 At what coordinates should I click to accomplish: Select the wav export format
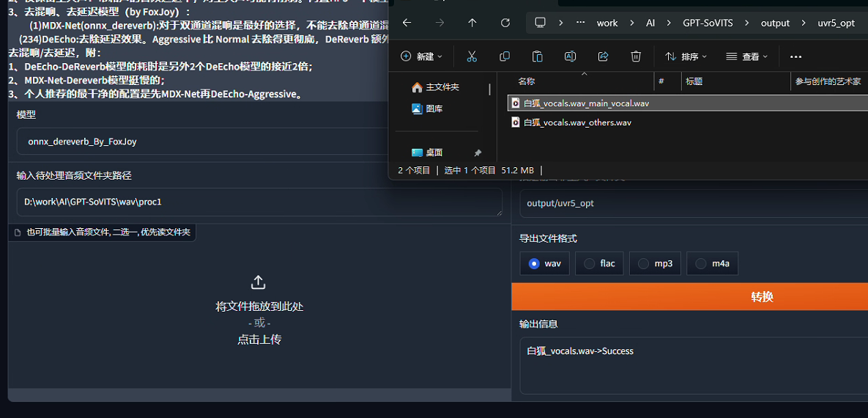[544, 263]
